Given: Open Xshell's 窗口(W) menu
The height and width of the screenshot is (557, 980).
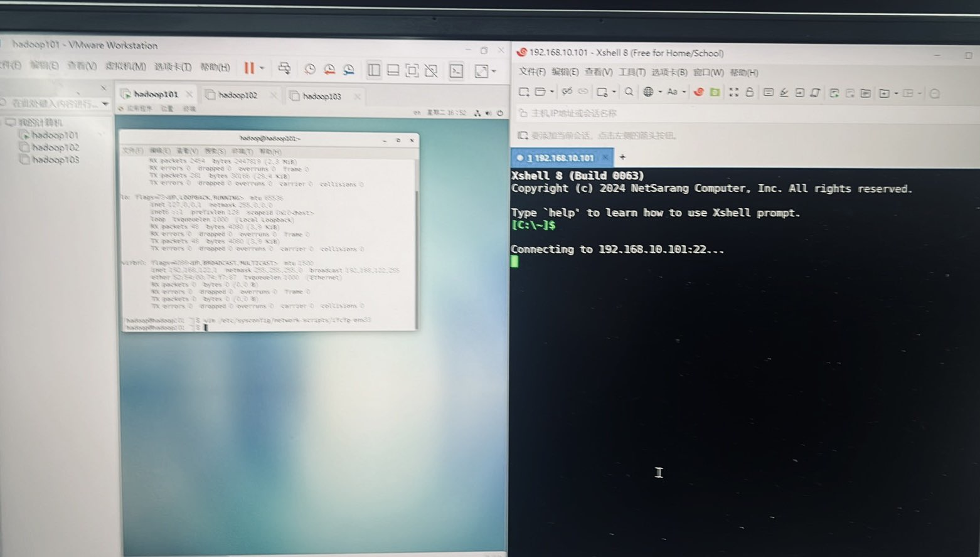Looking at the screenshot, I should click(708, 72).
